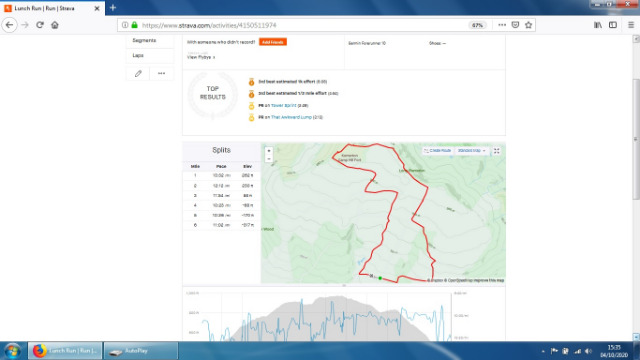Open Firefox page actions menu
The width and height of the screenshot is (640, 360).
pos(502,25)
